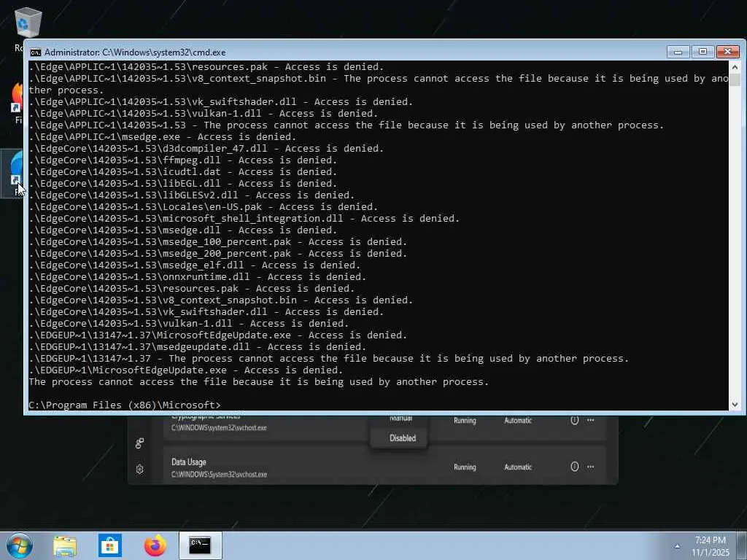
Task: Click the cmd scrollbar up arrow
Action: (x=735, y=67)
